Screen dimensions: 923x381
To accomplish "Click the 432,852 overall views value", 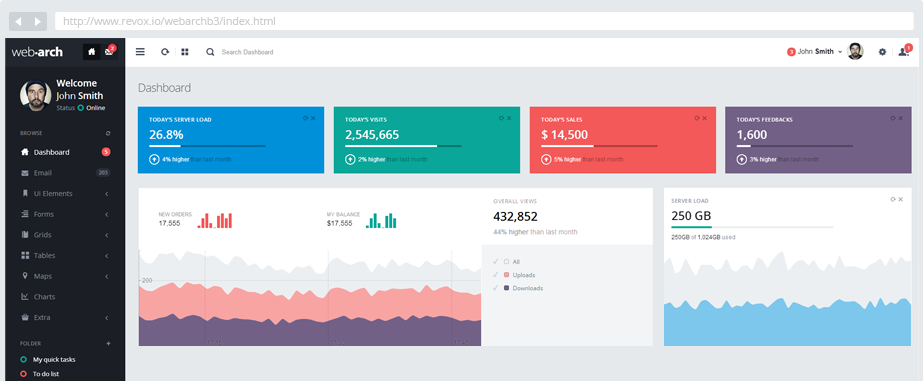I will (x=516, y=216).
